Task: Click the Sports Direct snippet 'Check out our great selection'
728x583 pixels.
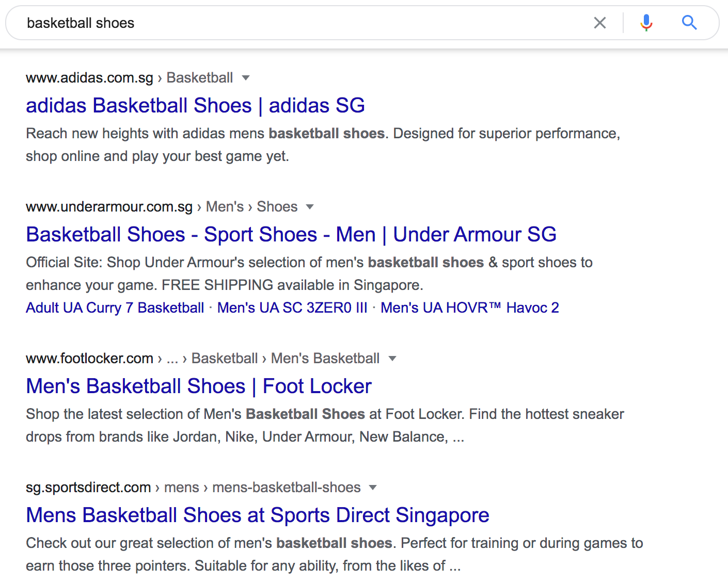Action: click(x=334, y=554)
